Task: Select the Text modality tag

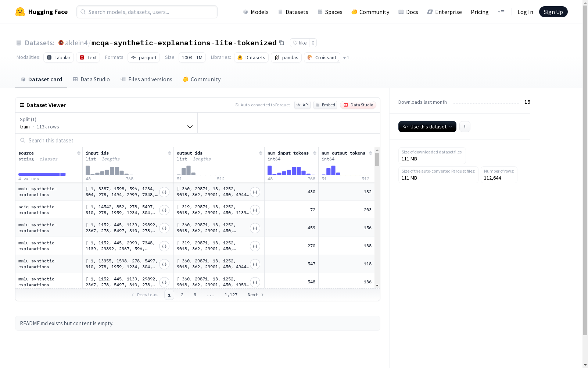Action: coord(88,57)
